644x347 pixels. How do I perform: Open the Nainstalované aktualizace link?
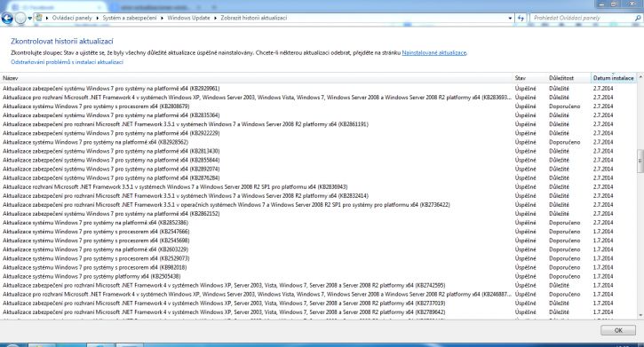pos(434,53)
